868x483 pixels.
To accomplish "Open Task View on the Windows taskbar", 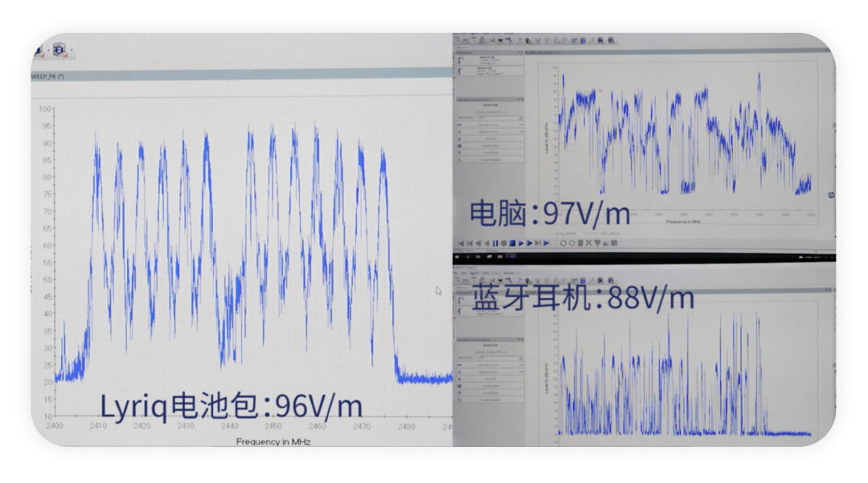I will tap(477, 256).
